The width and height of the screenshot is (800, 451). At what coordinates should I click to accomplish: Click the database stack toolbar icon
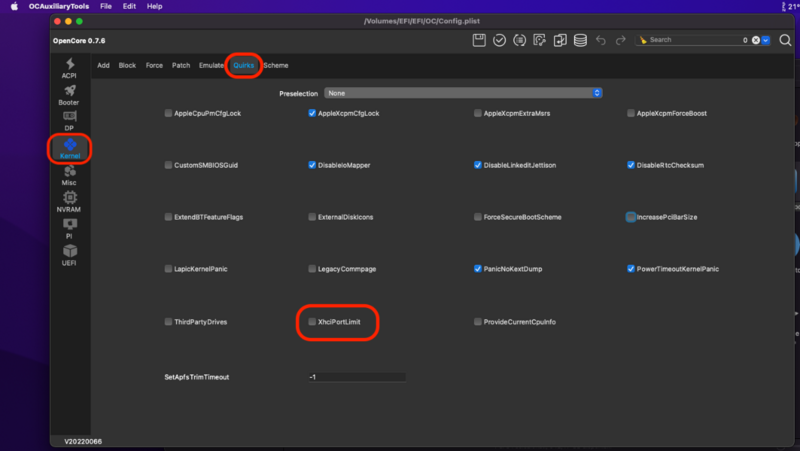(580, 40)
